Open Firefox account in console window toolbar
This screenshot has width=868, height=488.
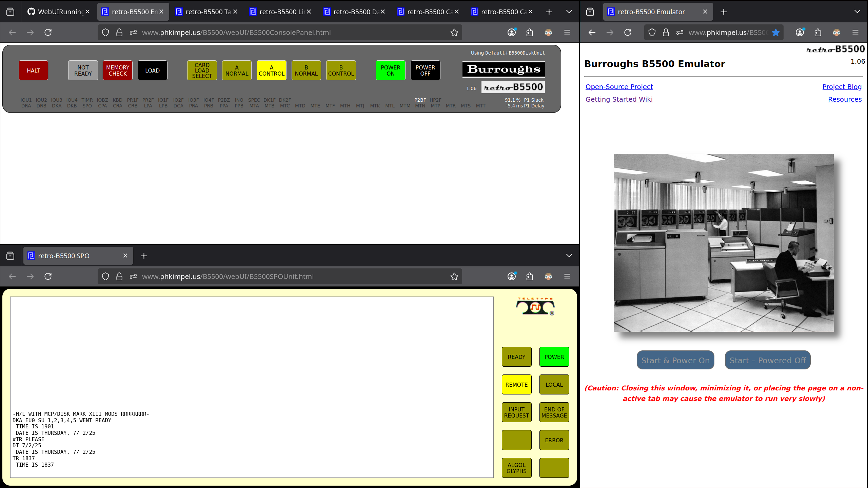512,33
